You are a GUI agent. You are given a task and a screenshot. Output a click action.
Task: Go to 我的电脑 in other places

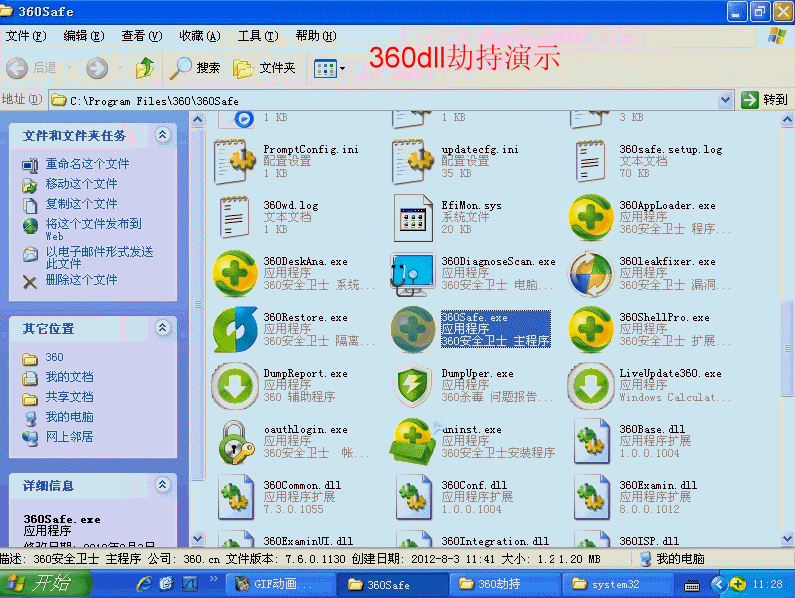[69, 417]
